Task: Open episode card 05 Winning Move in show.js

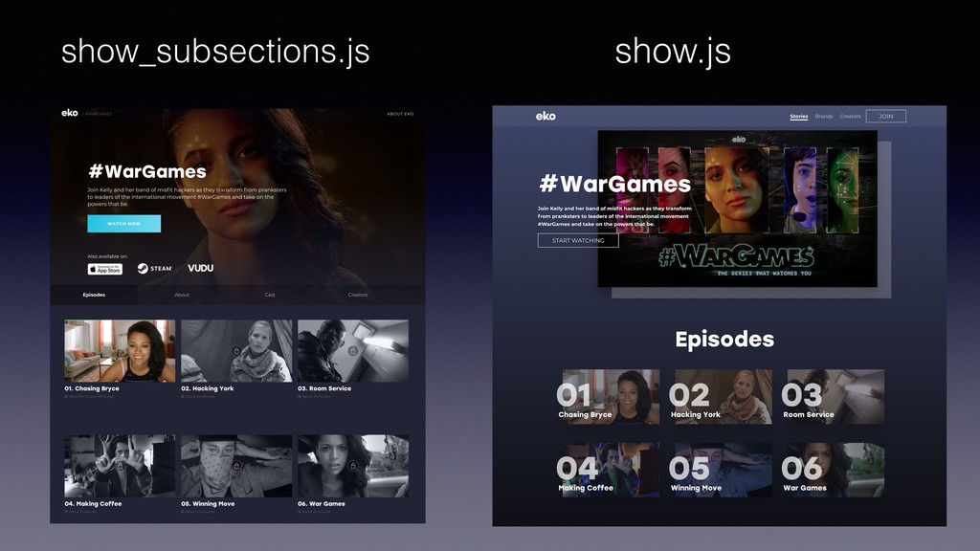Action: click(721, 470)
